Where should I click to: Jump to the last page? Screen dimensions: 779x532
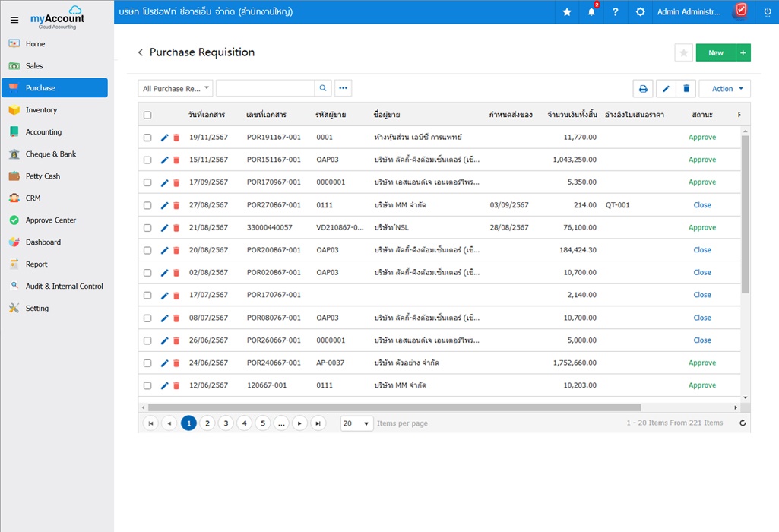(x=318, y=423)
